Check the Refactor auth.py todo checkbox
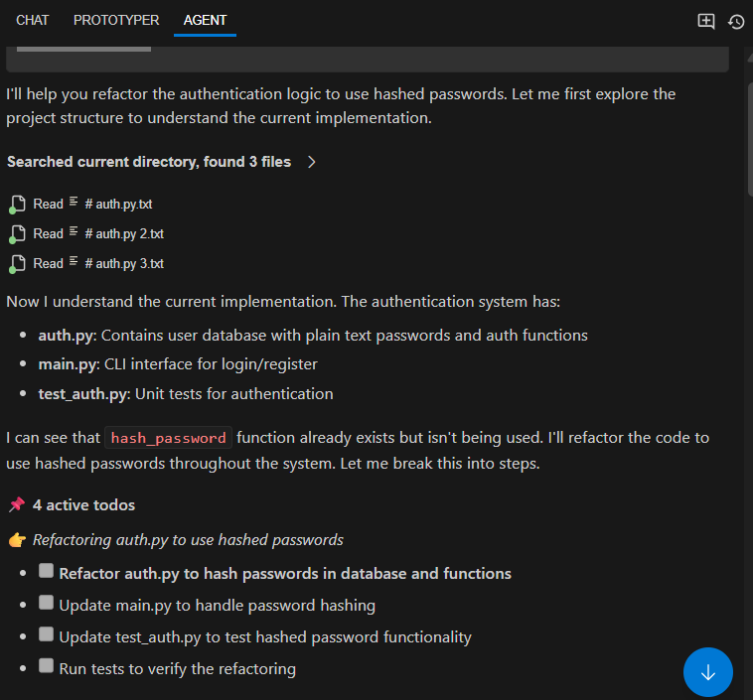753x700 pixels. [46, 572]
